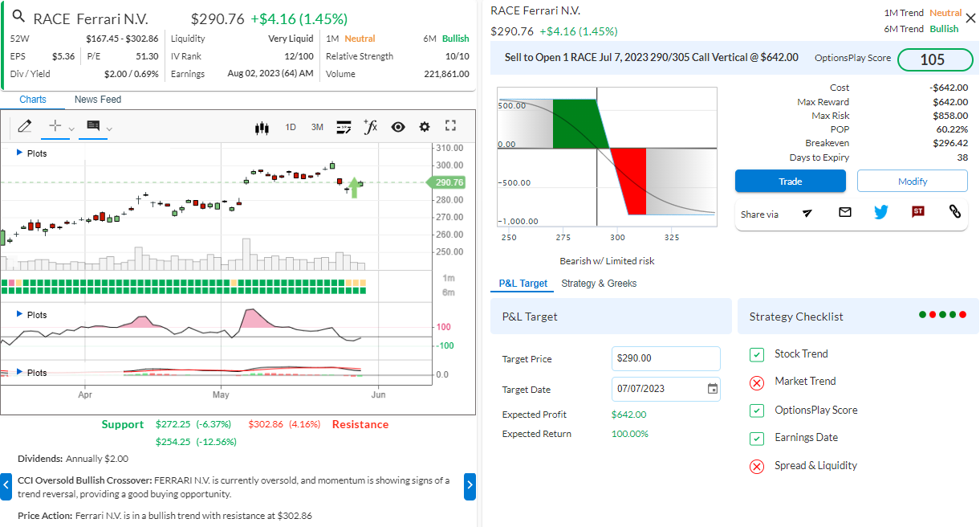Click the blue Trade button
Screen dimensions: 980x527
(x=791, y=181)
